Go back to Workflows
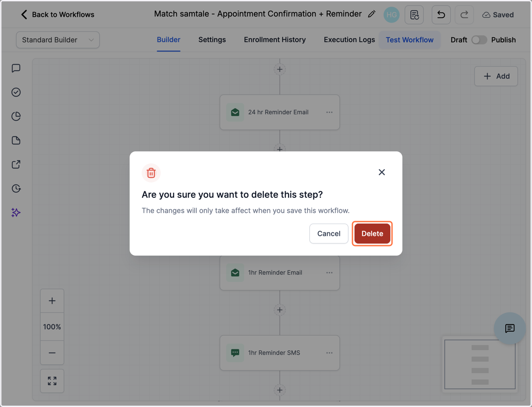Viewport: 532px width, 407px height. 58,15
